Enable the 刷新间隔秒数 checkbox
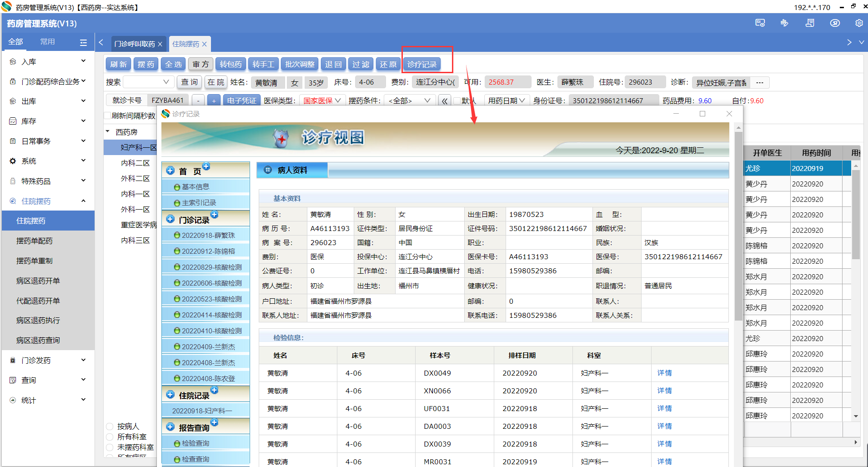Viewport: 868px width, 467px height. pos(108,116)
